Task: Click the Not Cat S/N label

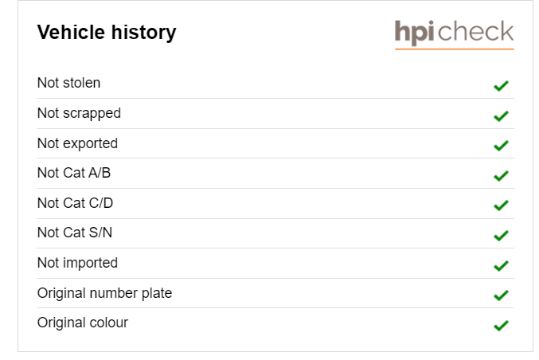Action: [x=75, y=232]
